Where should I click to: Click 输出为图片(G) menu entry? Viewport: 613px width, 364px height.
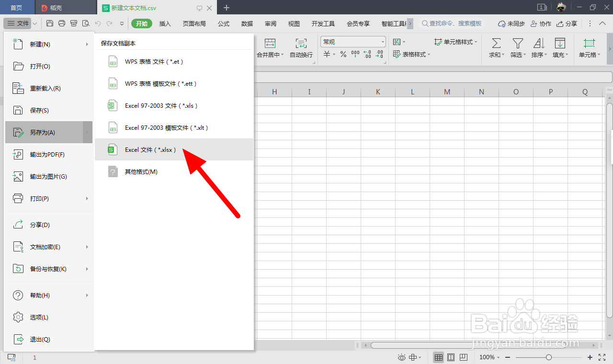tap(48, 177)
